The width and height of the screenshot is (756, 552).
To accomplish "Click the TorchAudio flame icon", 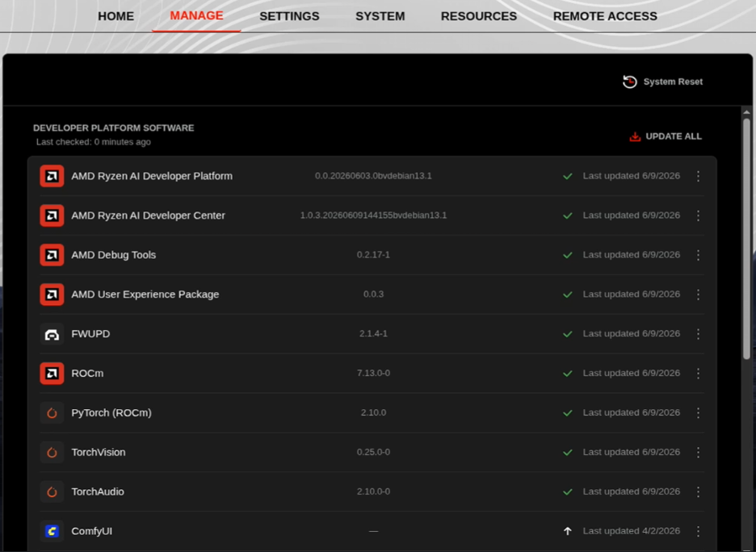I will pyautogui.click(x=52, y=492).
